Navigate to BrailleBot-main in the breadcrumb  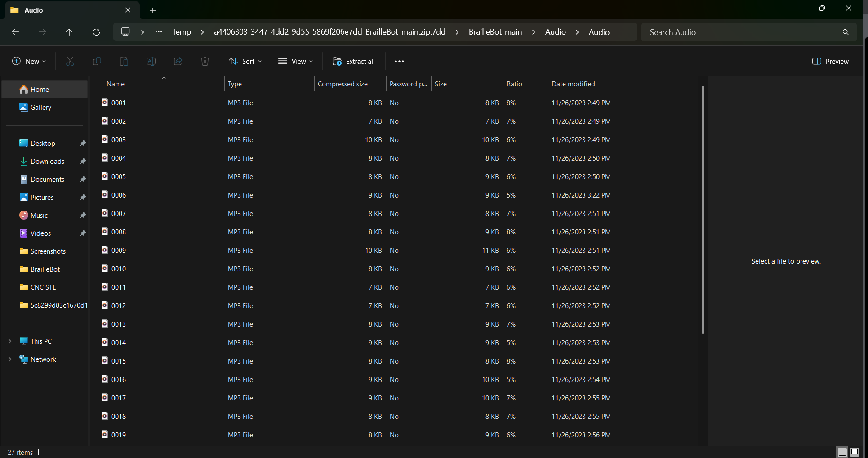coord(495,32)
